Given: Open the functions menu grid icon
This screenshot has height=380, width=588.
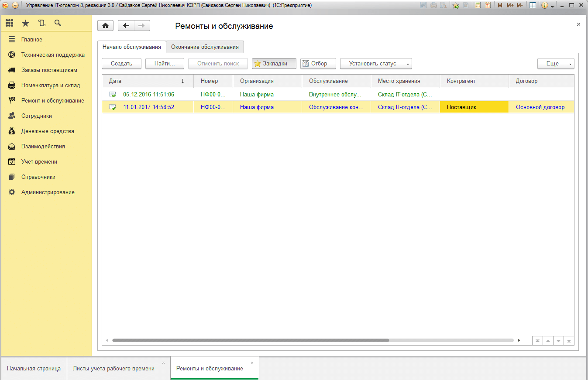Looking at the screenshot, I should (x=9, y=23).
